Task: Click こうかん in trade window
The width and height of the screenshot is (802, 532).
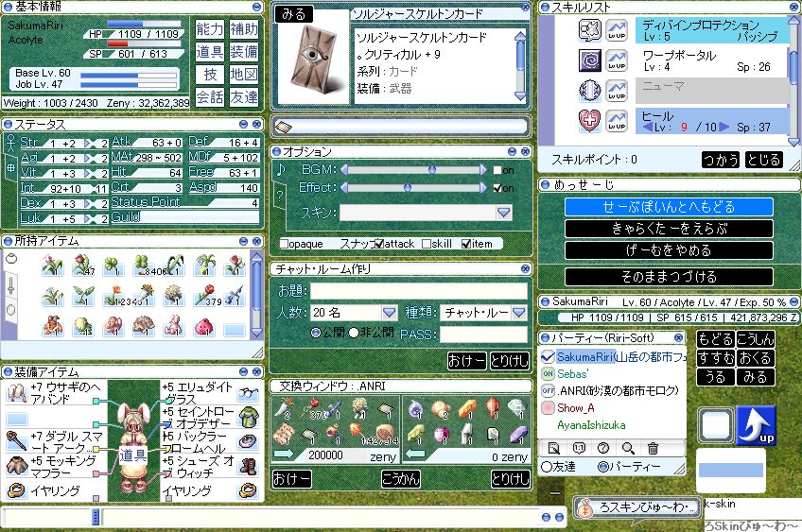Action: 401,479
